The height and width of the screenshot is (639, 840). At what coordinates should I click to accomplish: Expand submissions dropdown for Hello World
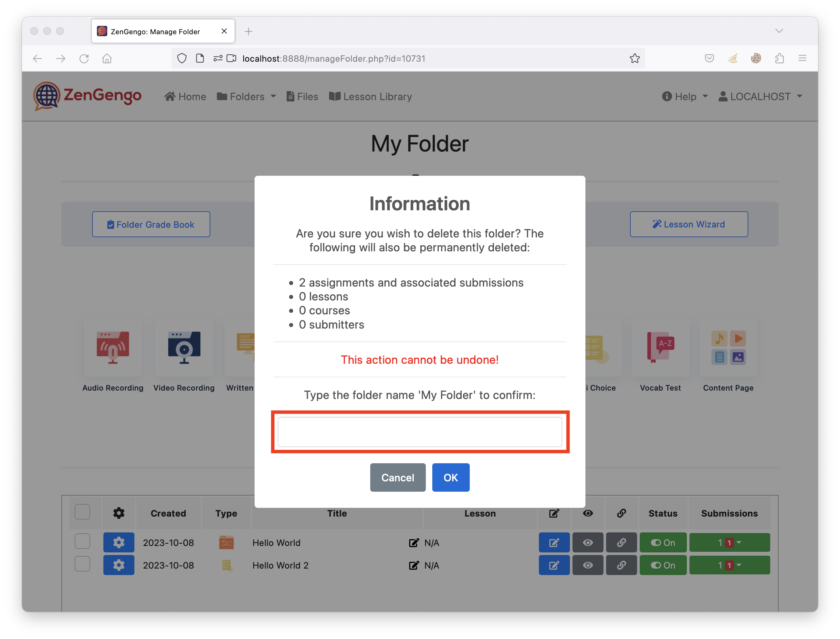(729, 542)
